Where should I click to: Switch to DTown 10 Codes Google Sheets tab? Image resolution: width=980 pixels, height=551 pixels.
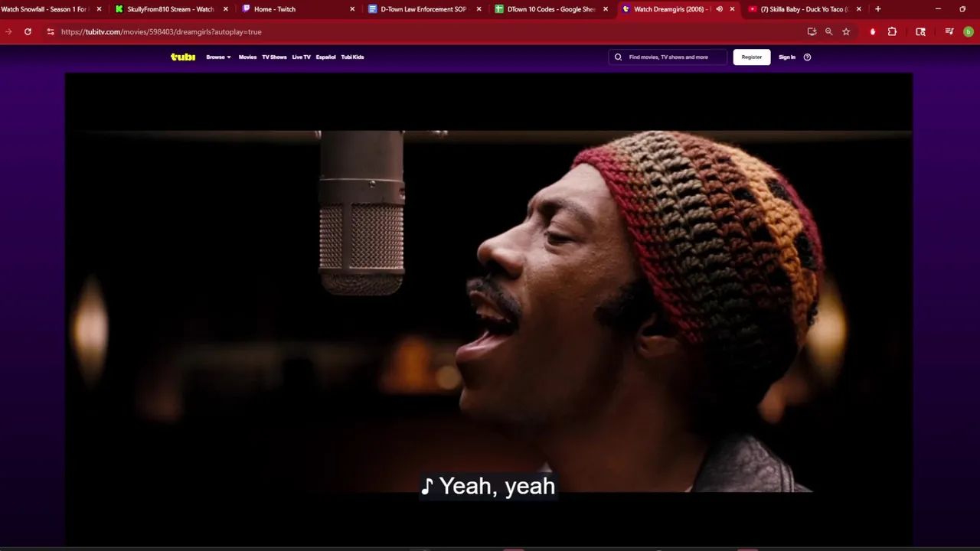point(550,9)
